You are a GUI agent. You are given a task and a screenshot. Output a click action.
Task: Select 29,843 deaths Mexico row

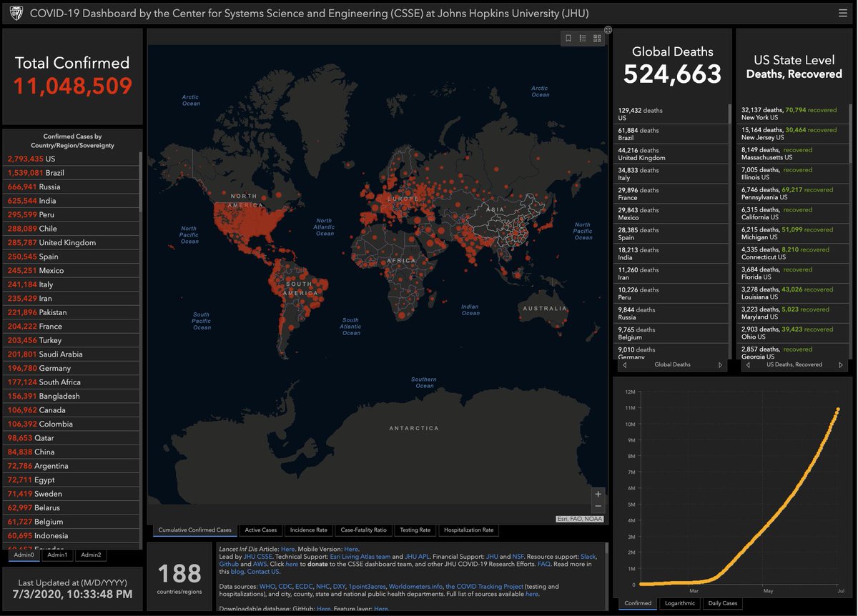coord(671,214)
